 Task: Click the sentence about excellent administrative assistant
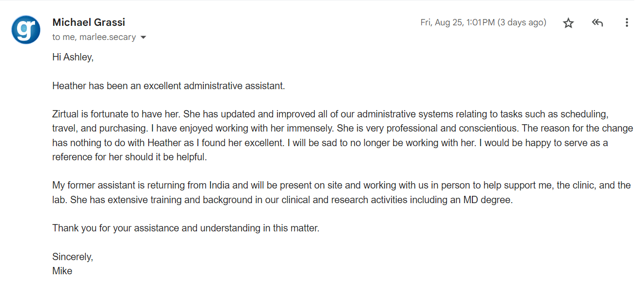[169, 86]
